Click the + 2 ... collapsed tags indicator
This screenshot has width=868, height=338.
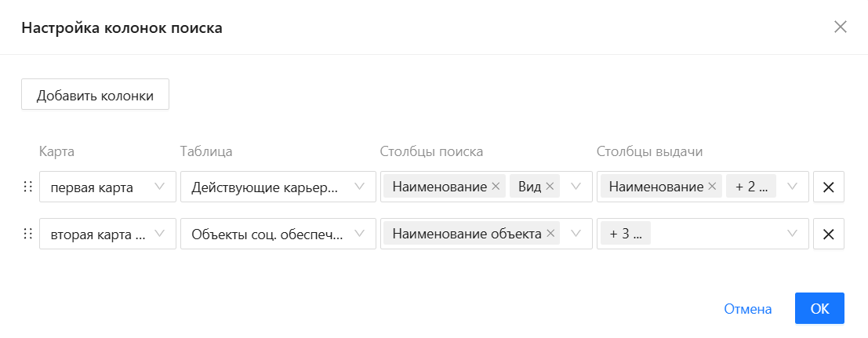[751, 187]
